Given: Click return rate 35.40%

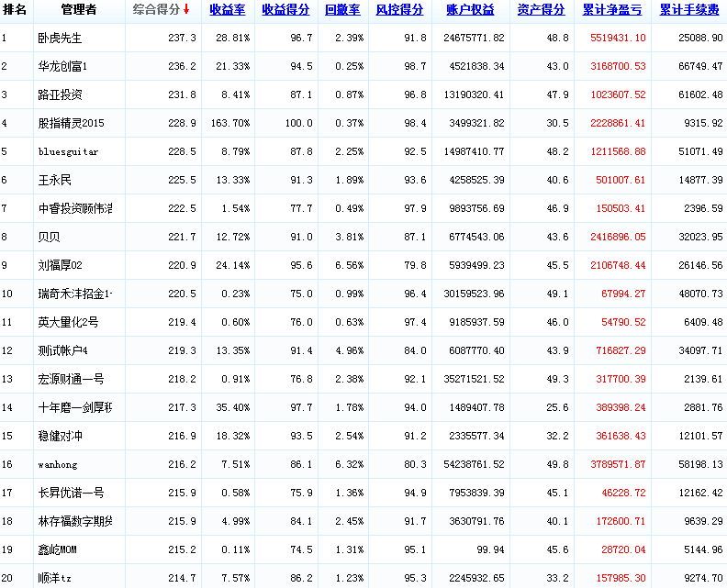Looking at the screenshot, I should coord(233,407).
